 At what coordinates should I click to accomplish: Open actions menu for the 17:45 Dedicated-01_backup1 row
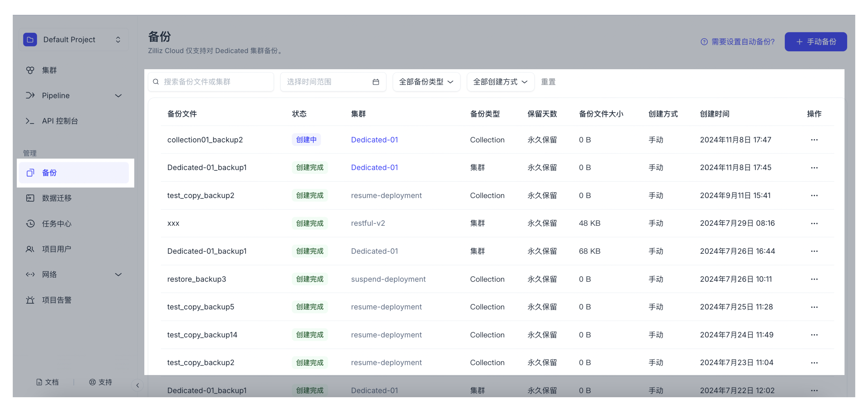tap(814, 168)
